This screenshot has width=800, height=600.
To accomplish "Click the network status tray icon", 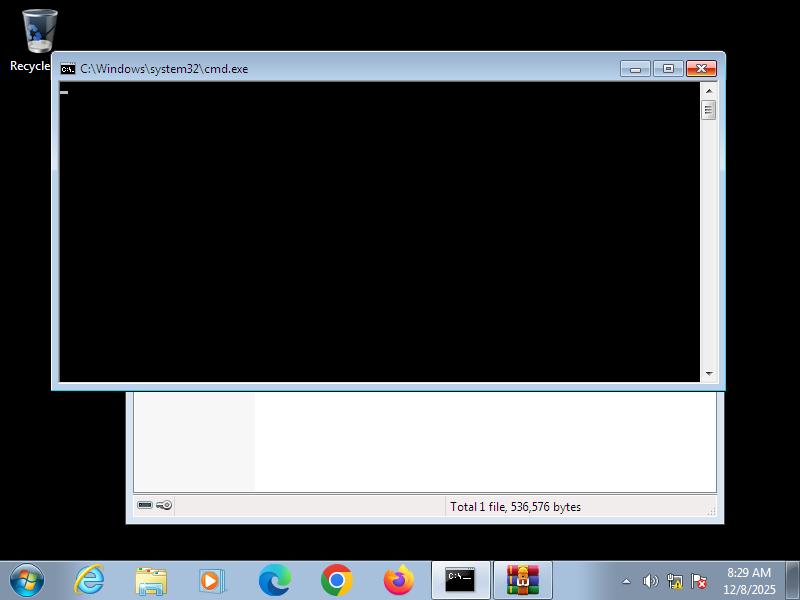I will [675, 581].
